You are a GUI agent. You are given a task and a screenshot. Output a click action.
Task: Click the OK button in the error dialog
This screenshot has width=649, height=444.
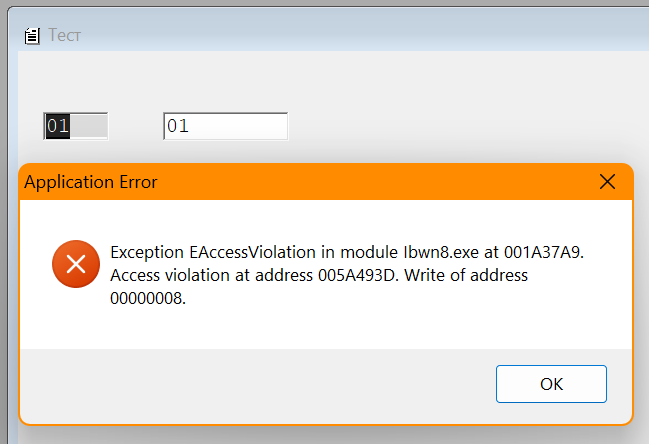[551, 384]
